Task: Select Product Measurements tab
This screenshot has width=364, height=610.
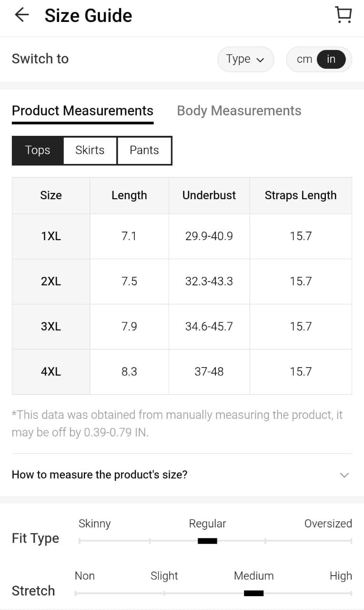Action: (x=82, y=111)
